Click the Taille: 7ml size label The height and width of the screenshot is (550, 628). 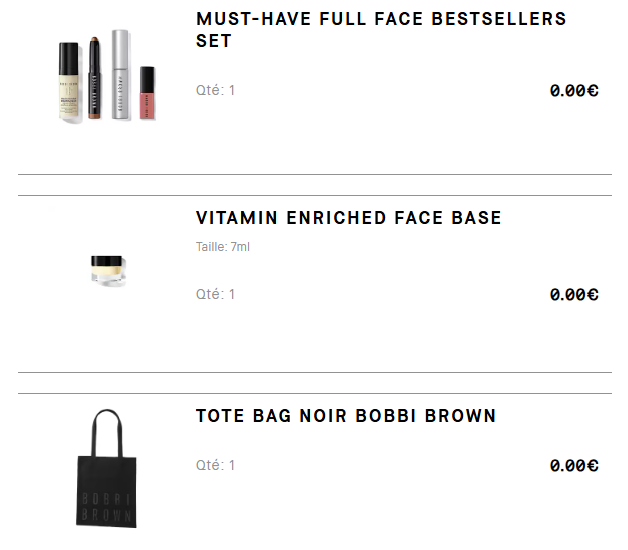223,247
